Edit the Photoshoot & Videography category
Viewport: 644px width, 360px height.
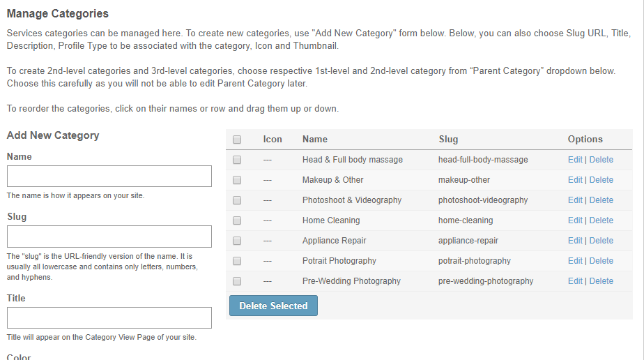click(575, 200)
